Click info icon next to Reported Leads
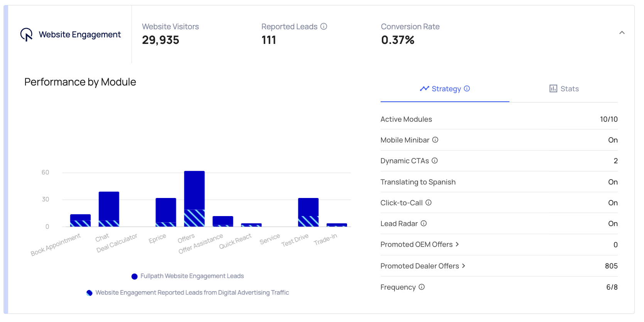 tap(324, 27)
